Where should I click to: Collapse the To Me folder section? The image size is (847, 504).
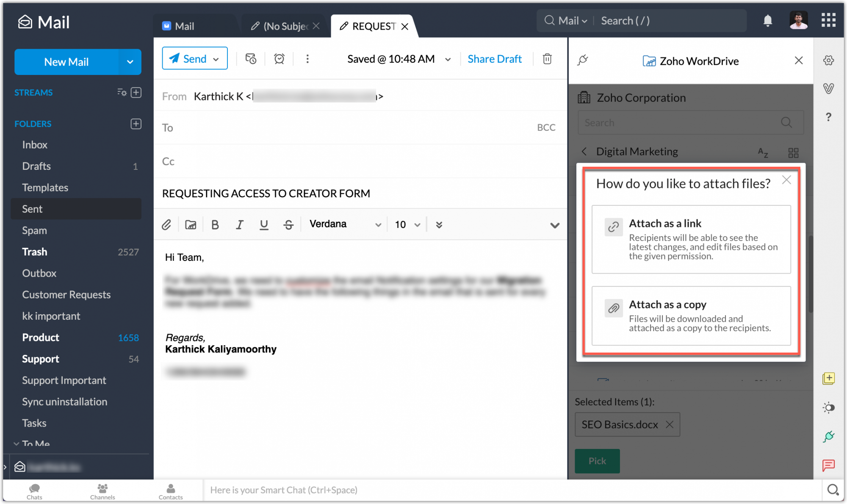(x=16, y=443)
